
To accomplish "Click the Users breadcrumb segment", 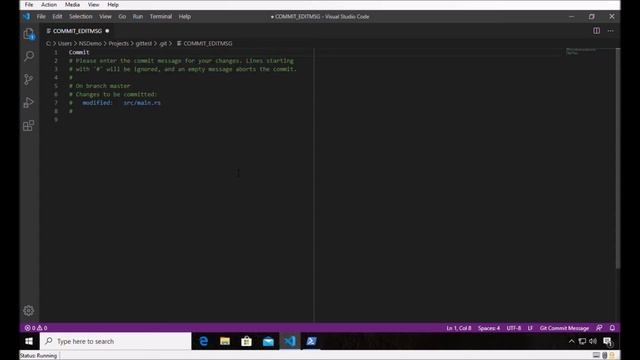I will (65, 43).
